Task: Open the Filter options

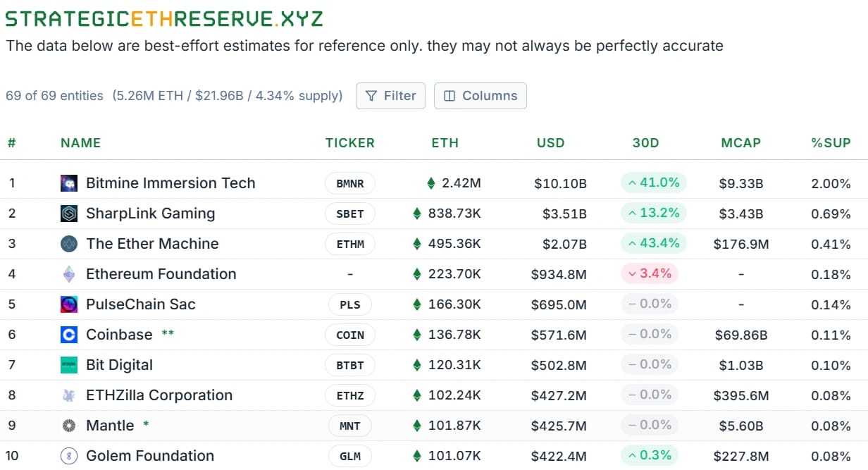Action: [x=390, y=96]
